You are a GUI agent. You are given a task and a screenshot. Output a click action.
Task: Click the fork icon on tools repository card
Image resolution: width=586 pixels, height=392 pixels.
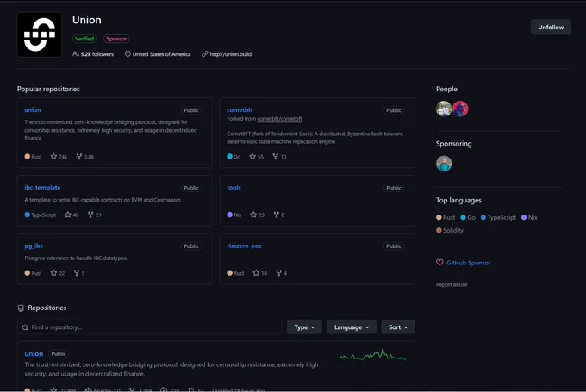(276, 215)
